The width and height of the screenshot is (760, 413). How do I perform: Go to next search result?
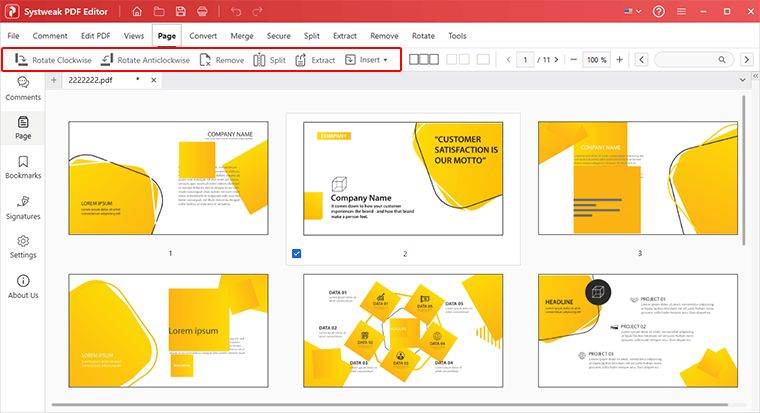coord(747,60)
